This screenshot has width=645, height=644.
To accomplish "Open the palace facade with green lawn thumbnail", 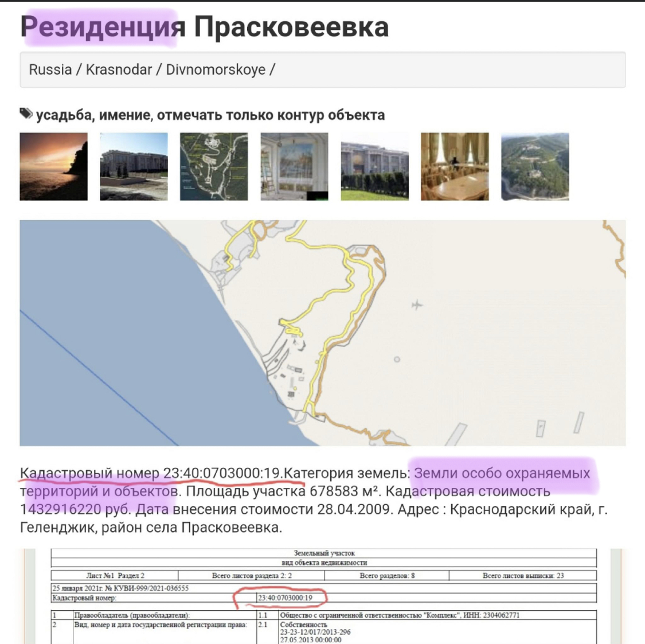I will point(374,166).
